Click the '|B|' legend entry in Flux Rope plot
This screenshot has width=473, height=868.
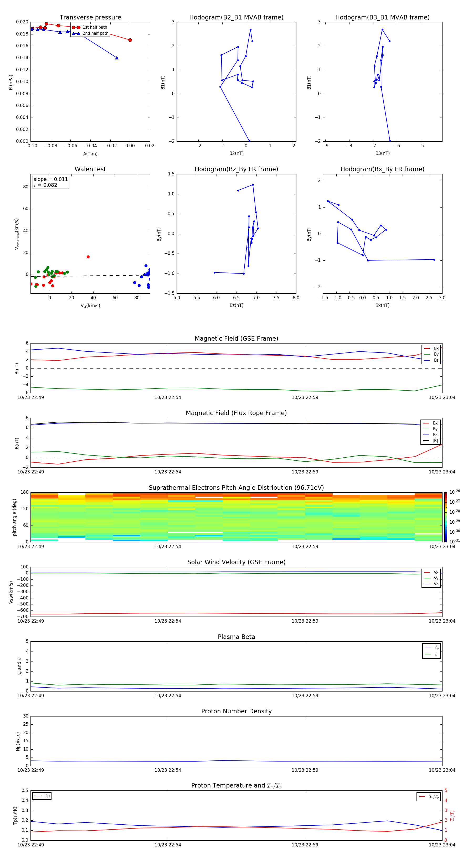tap(431, 441)
